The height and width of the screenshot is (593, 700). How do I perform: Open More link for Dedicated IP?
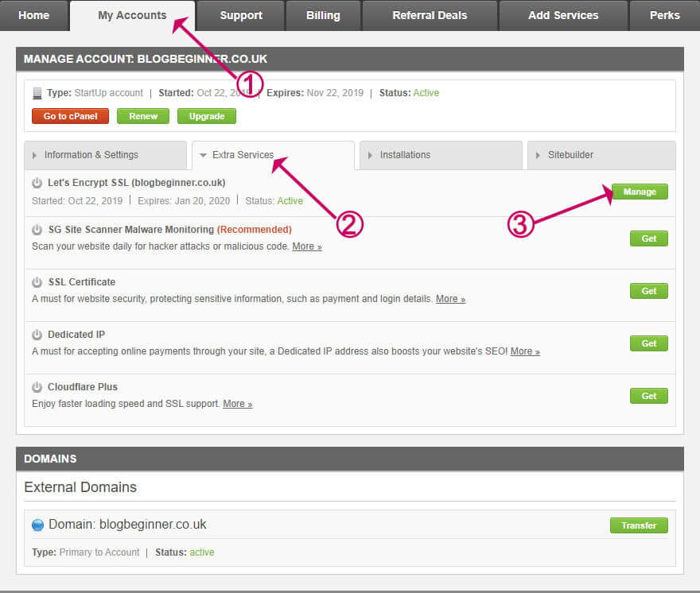click(x=525, y=351)
